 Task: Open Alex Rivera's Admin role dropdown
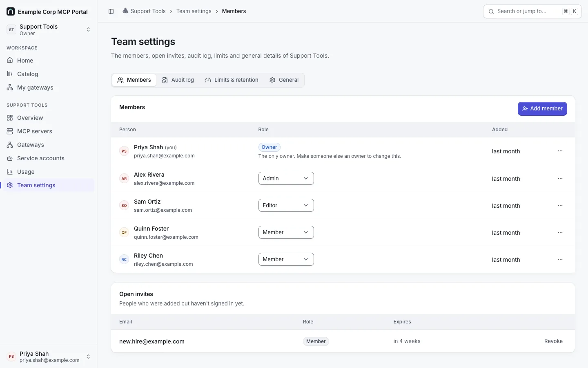(x=286, y=178)
